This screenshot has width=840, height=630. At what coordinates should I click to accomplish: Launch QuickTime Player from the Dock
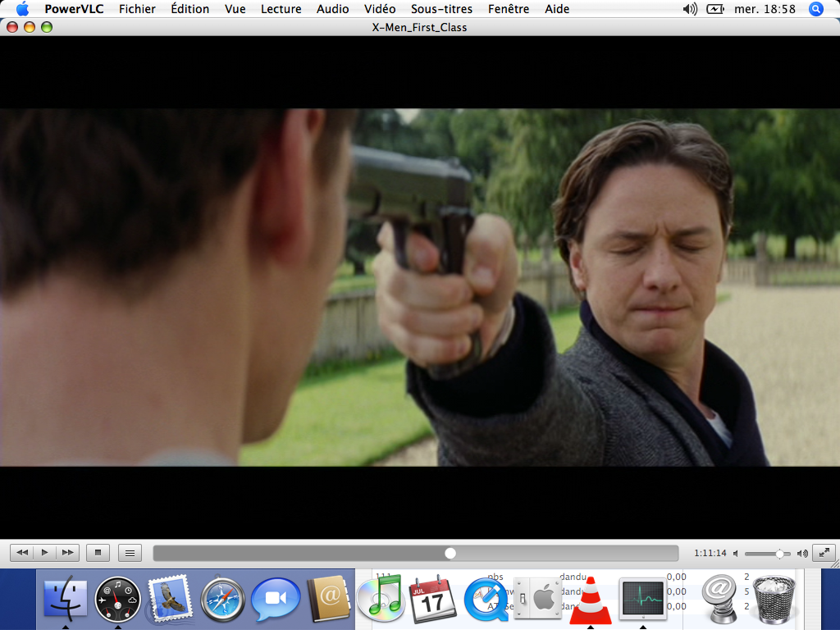tap(486, 599)
